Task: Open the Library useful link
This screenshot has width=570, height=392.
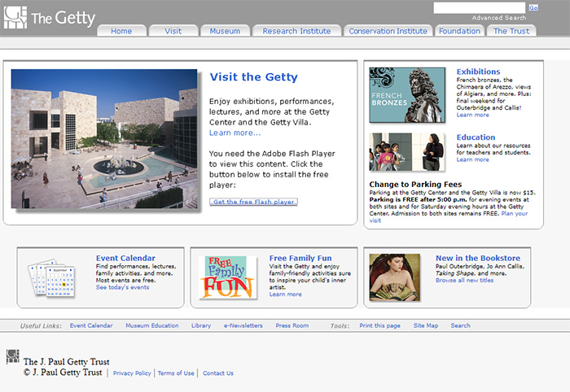Action: click(x=201, y=325)
